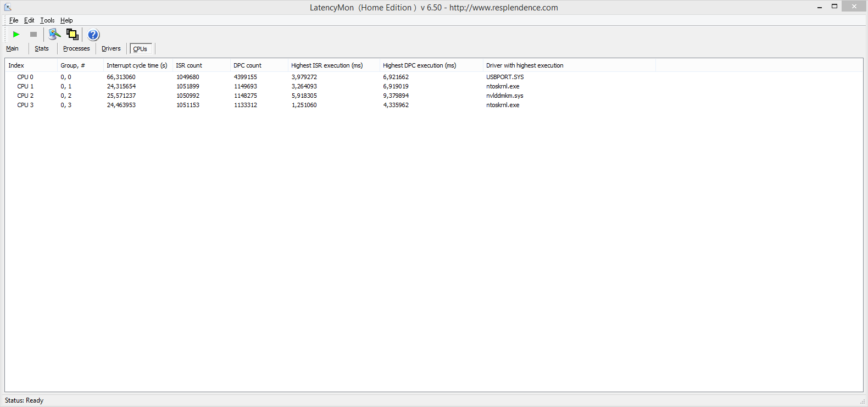Click ISR count value 1049680
868x407 pixels.
pyautogui.click(x=188, y=77)
